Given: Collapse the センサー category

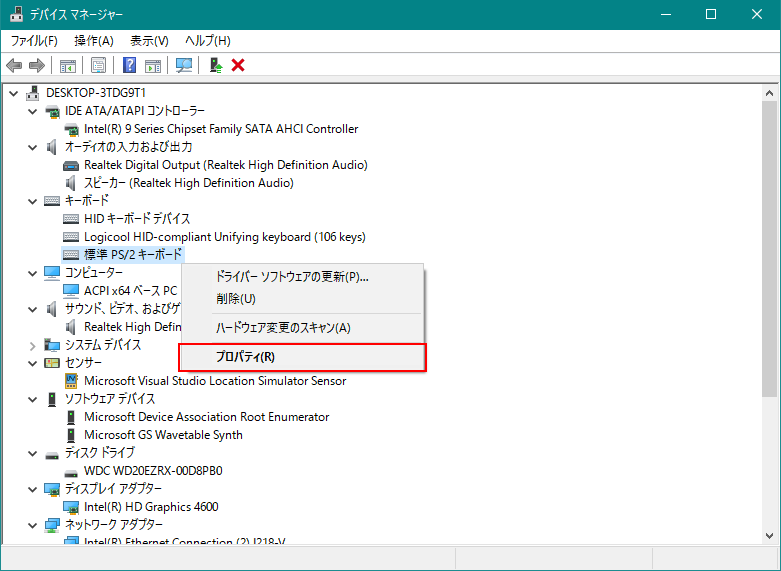Looking at the screenshot, I should [x=33, y=363].
